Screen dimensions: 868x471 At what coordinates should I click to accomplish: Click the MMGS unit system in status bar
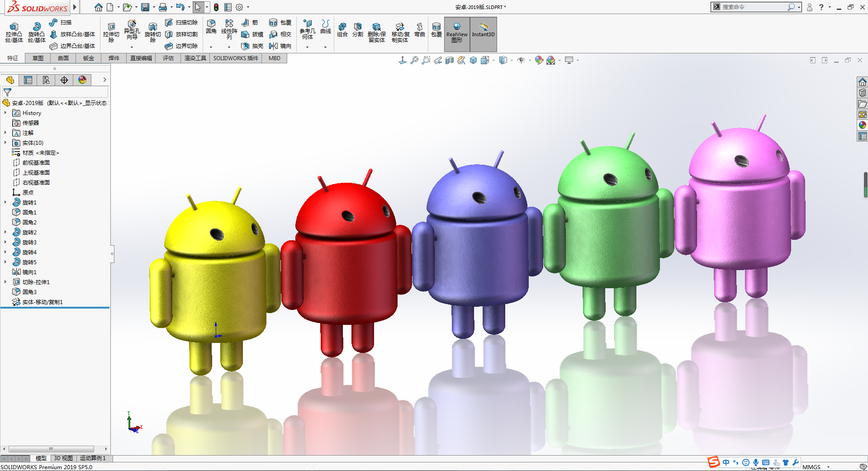pyautogui.click(x=811, y=467)
